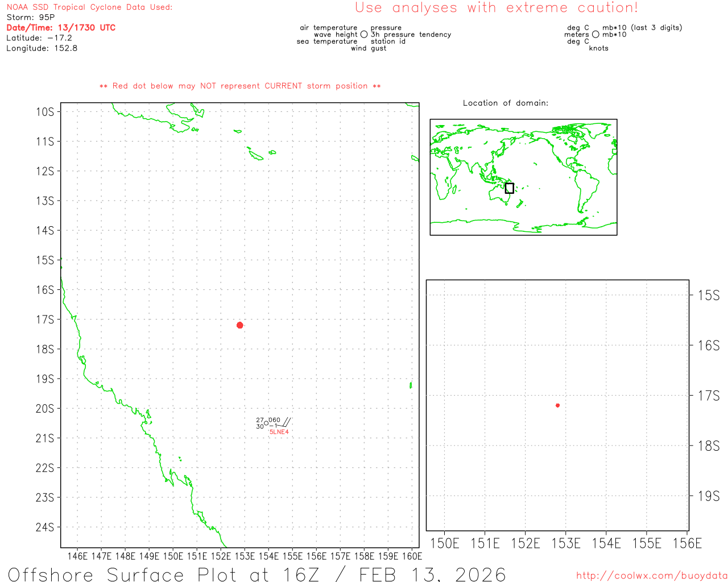Click the 'Use analyses with extreme caution!' warning
The width and height of the screenshot is (728, 582).
click(x=496, y=8)
